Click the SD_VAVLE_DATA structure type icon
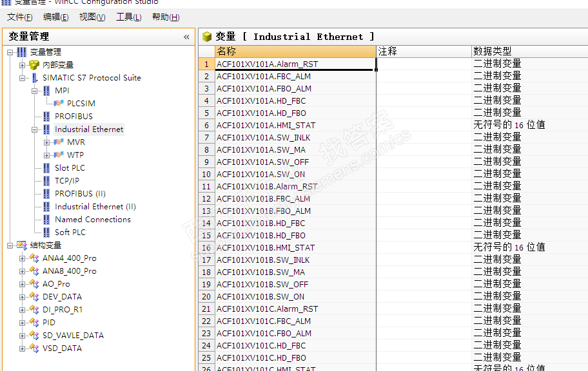Screen dimensions: 588x371 tap(34, 336)
